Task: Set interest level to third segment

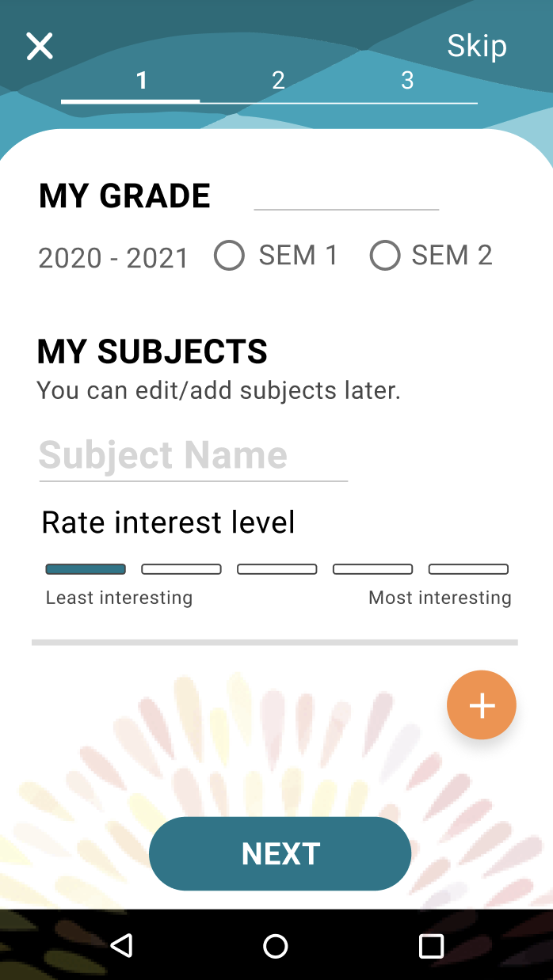Action: (x=277, y=569)
